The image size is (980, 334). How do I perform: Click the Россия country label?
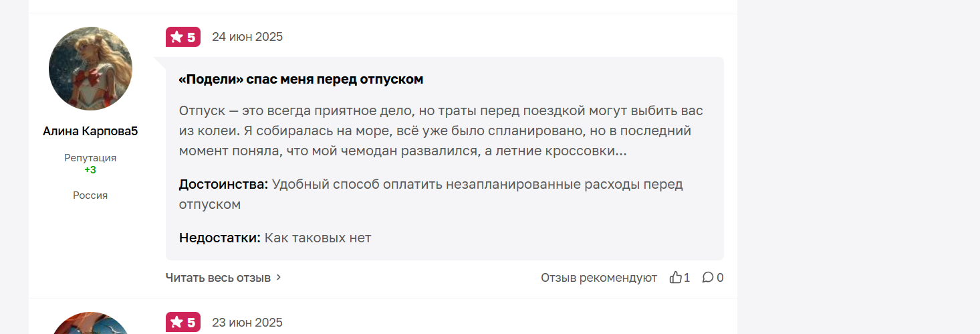(90, 195)
